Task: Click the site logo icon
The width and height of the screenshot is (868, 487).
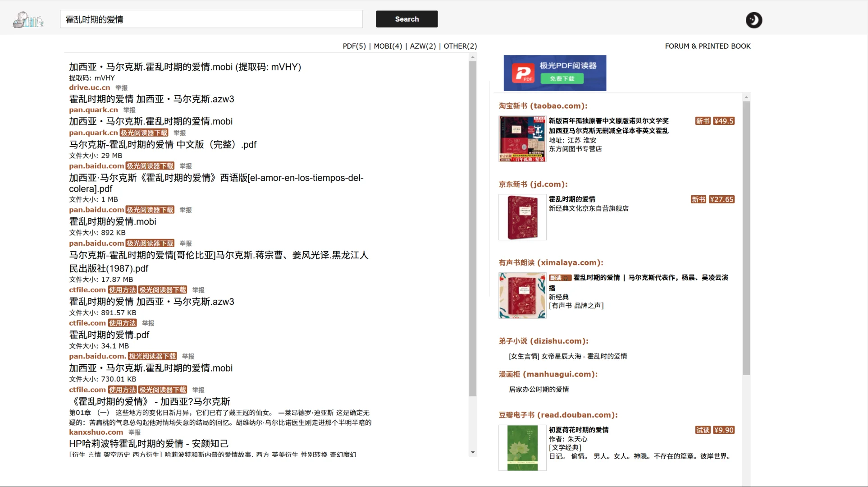Action: (x=28, y=19)
